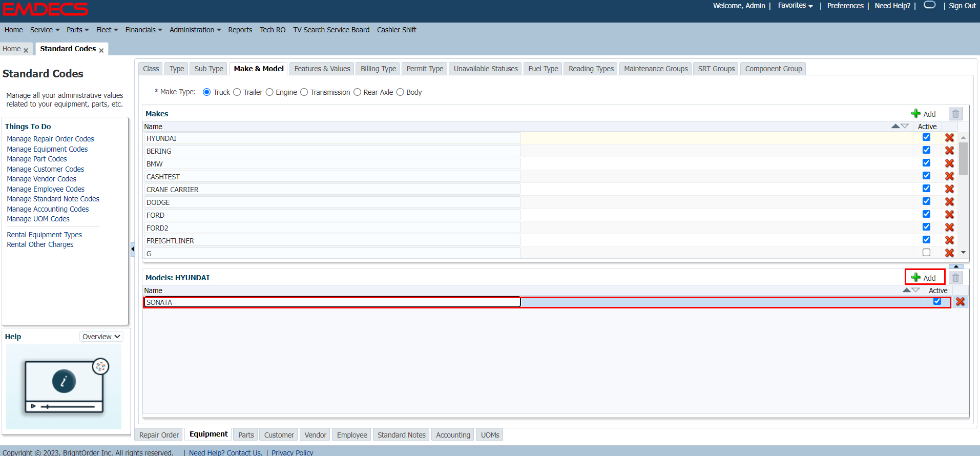The image size is (980, 456).
Task: Delete the CRANE CARRIER make row
Action: [x=949, y=189]
